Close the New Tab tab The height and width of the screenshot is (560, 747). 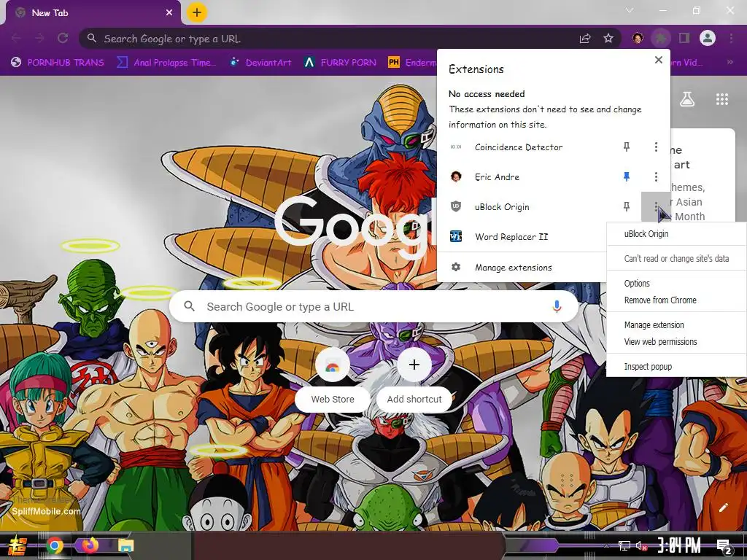click(x=169, y=13)
